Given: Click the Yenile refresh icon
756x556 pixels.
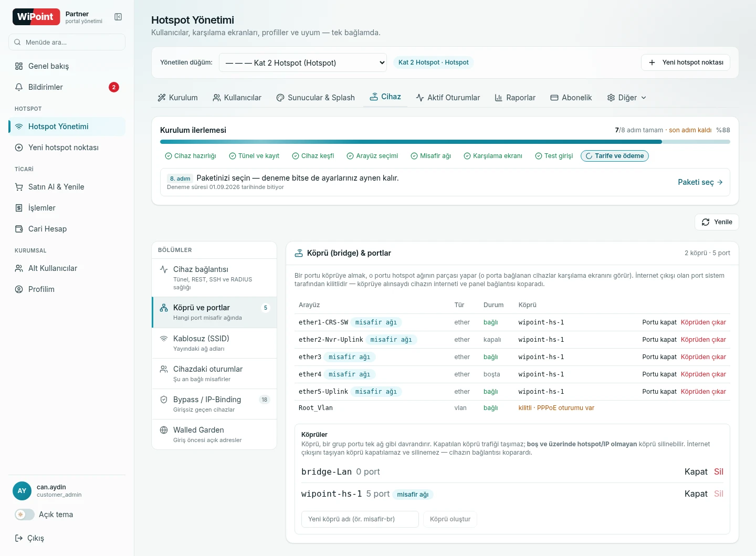Looking at the screenshot, I should coord(706,222).
